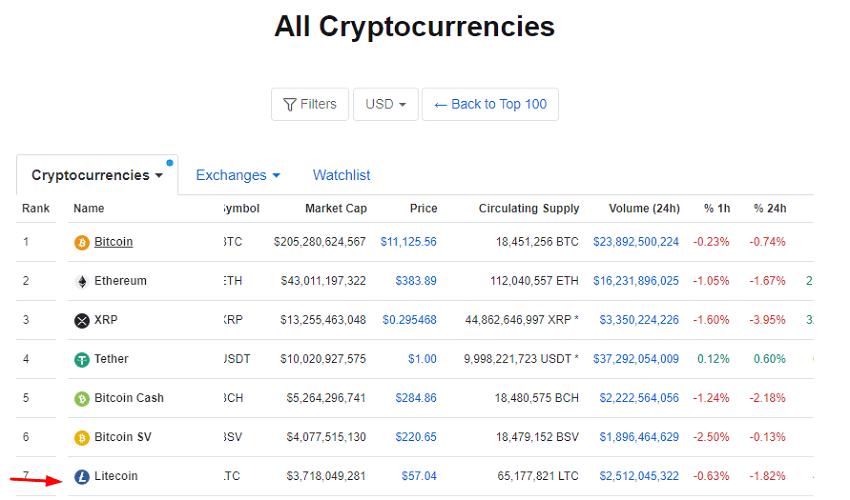Image resolution: width=850 pixels, height=500 pixels.
Task: Sort by Volume (24h) column header
Action: click(x=645, y=208)
